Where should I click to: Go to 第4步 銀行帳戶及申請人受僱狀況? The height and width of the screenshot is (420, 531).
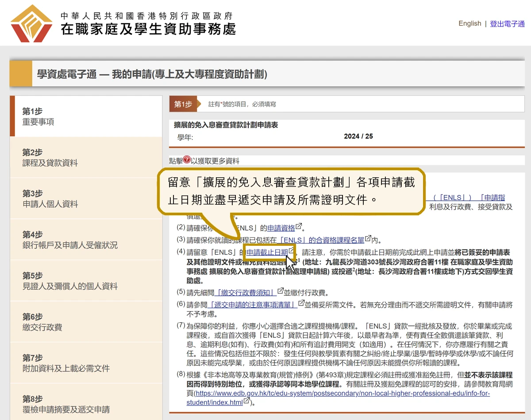(86, 240)
